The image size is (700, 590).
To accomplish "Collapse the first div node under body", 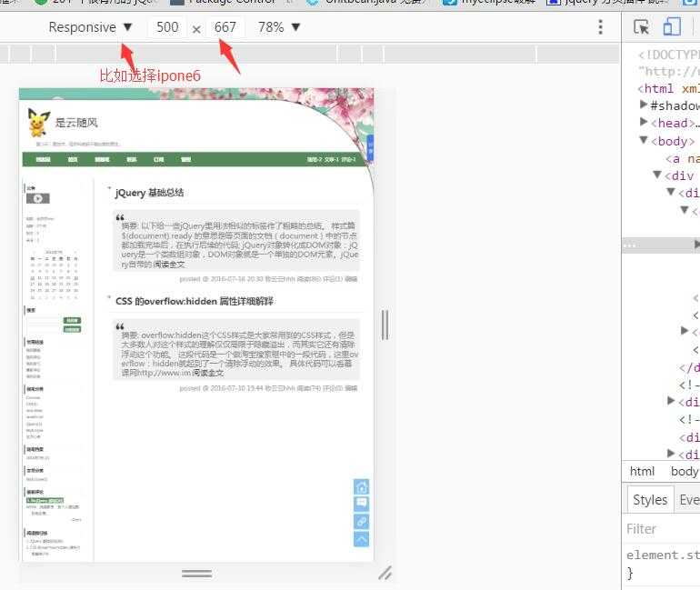I will (x=657, y=175).
